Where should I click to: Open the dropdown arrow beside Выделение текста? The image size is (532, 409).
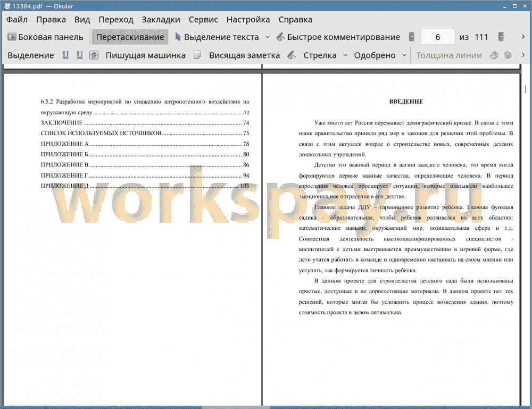[268, 37]
